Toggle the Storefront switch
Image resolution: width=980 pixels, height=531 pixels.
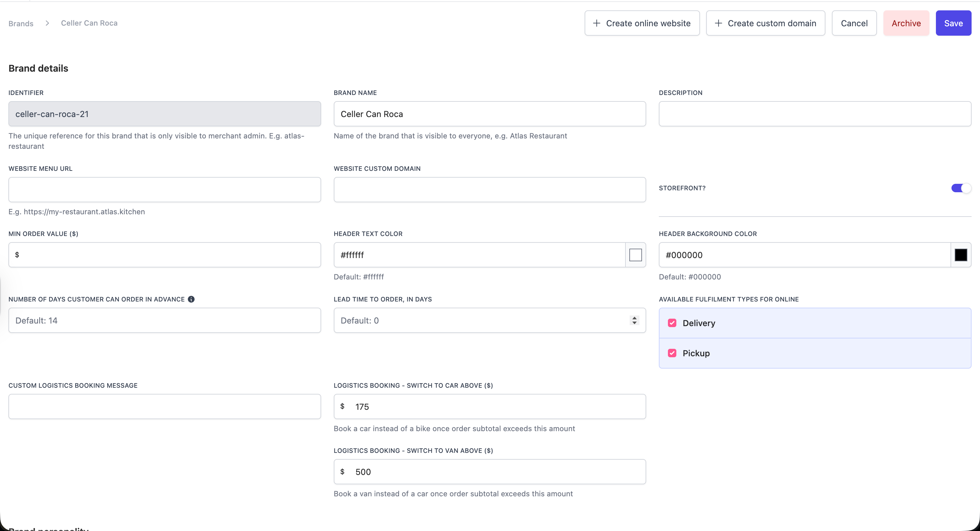961,188
